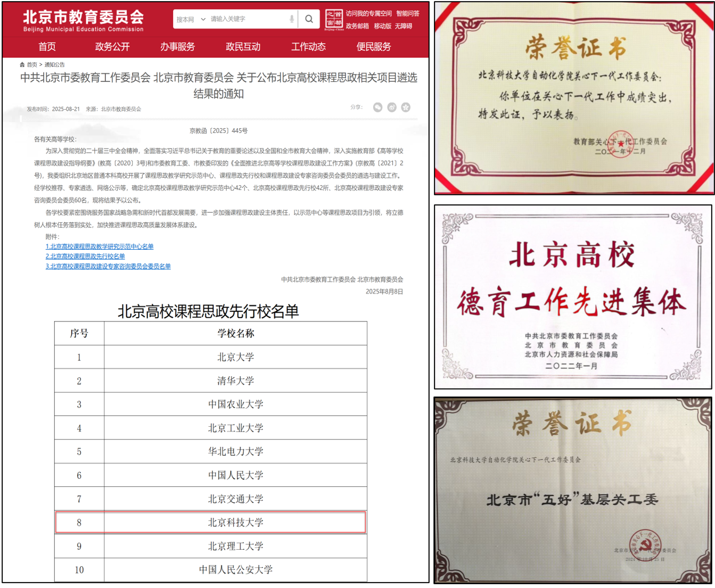Switch to the 工作动态 tab
This screenshot has height=588, width=715.
[308, 47]
